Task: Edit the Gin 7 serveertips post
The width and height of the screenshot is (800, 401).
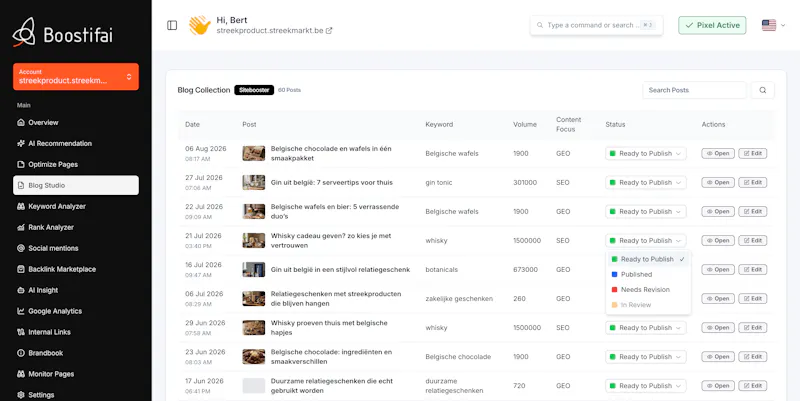Action: tap(753, 183)
